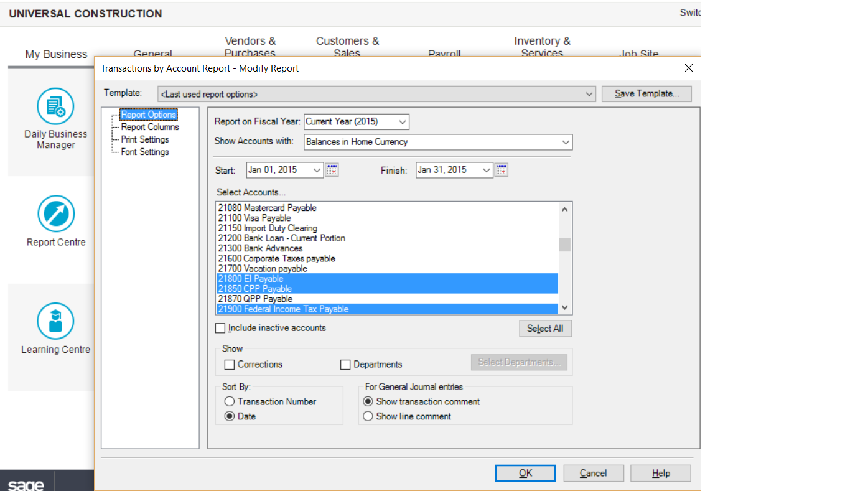Select account 21800 EI Payable
This screenshot has width=868, height=491.
(x=387, y=279)
